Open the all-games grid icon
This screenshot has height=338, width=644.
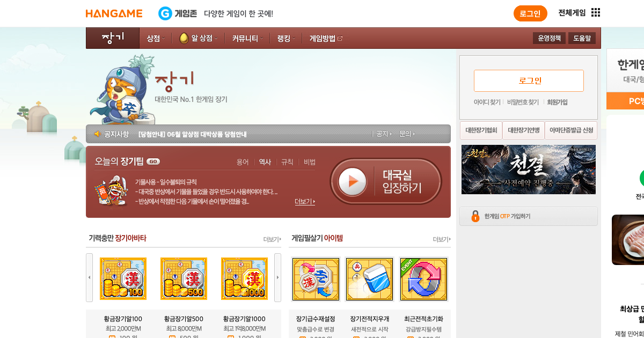coord(596,12)
